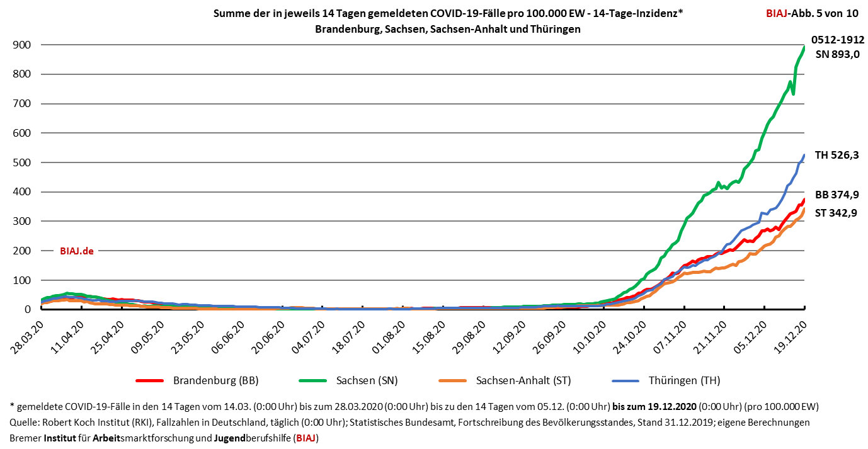Image resolution: width=868 pixels, height=449 pixels.
Task: Click the x-axis date 23.05.20
Action: (188, 336)
